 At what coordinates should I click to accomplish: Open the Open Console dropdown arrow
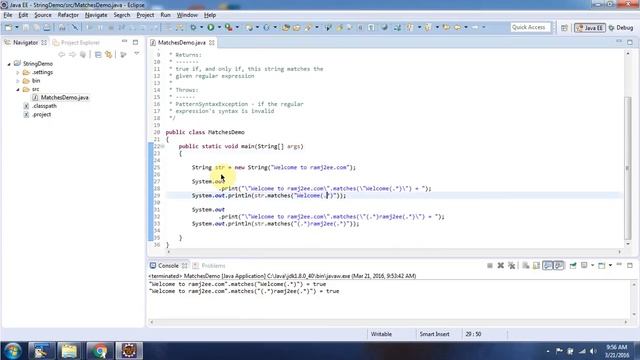tap(610, 266)
